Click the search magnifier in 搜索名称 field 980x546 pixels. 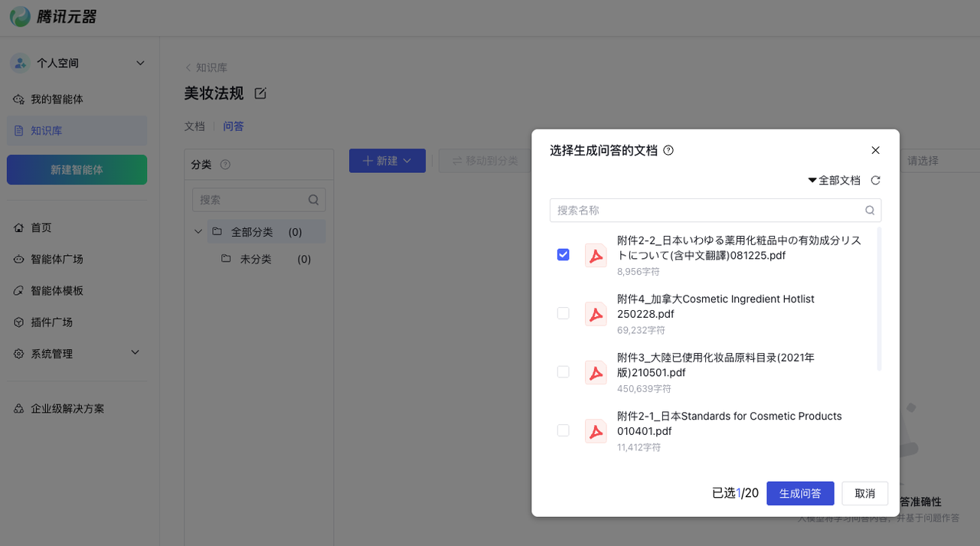pyautogui.click(x=870, y=211)
